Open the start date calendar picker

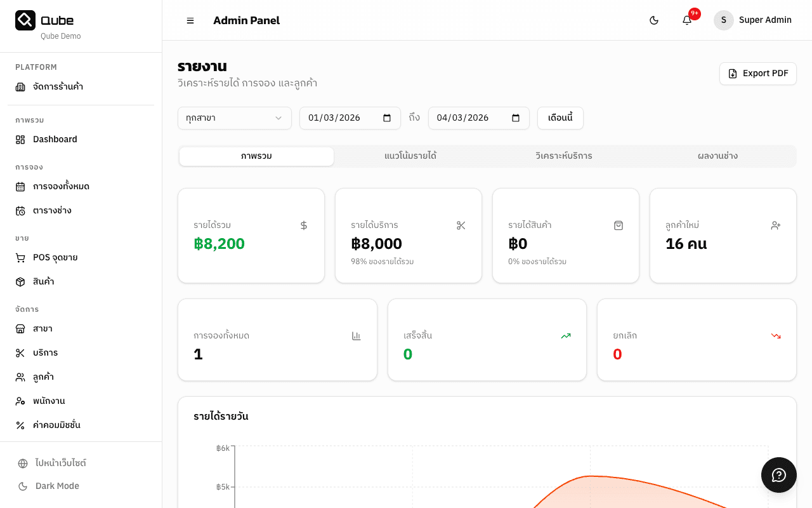[x=387, y=118]
